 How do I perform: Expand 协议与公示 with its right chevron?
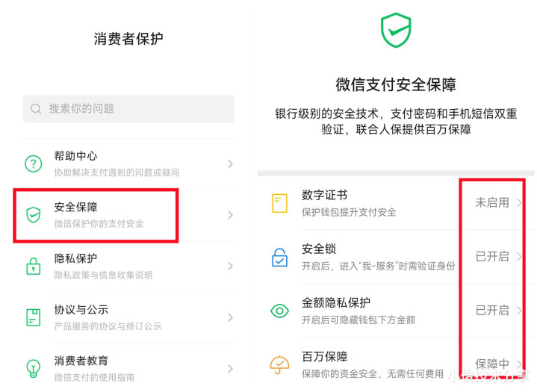pyautogui.click(x=231, y=317)
